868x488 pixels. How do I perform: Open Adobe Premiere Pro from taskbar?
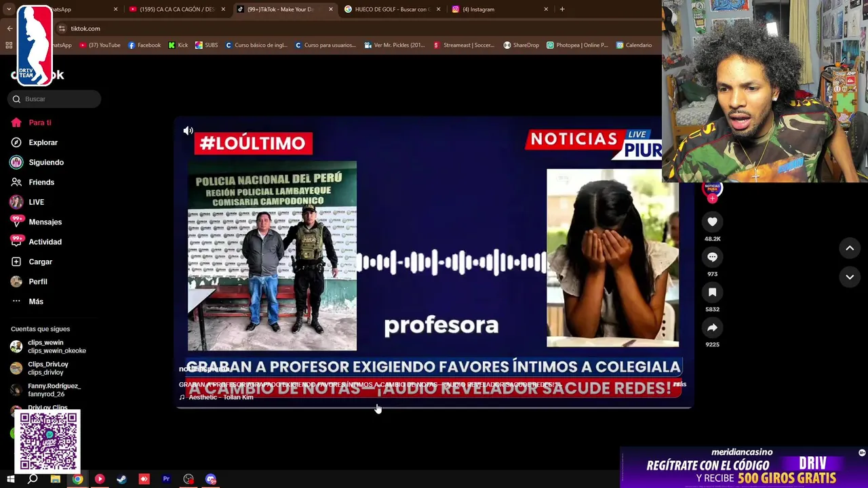click(166, 479)
